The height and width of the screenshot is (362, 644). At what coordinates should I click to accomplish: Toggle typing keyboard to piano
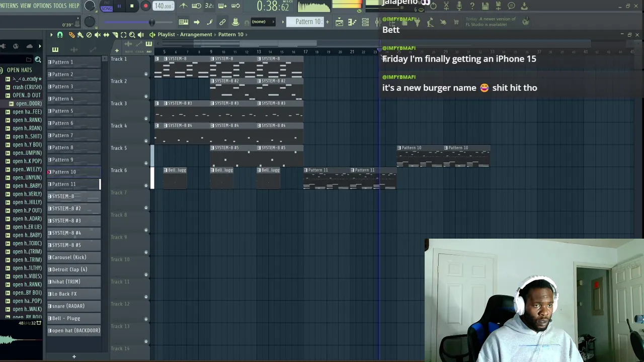coord(184,22)
